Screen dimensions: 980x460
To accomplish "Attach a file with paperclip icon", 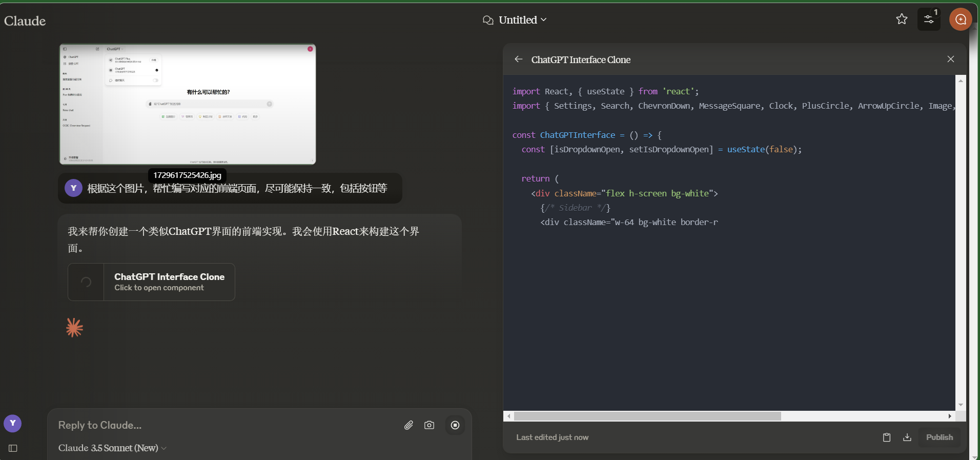I will point(409,425).
